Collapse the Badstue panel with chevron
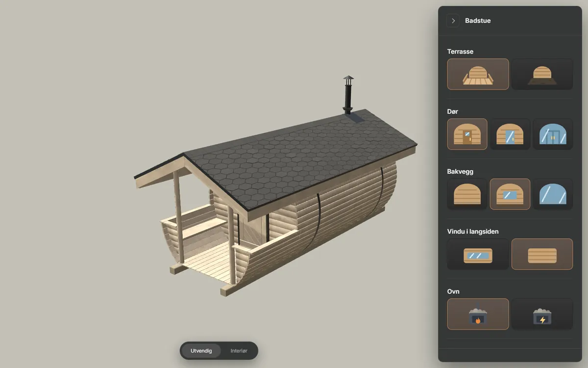Image resolution: width=588 pixels, height=368 pixels. point(453,21)
